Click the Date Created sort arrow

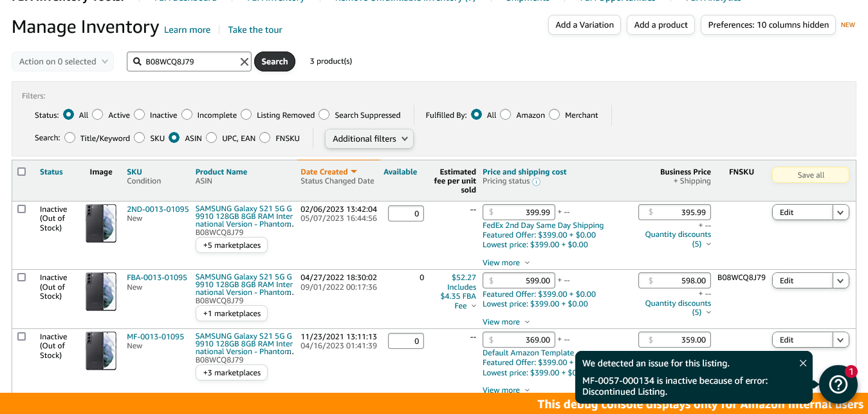pyautogui.click(x=354, y=172)
